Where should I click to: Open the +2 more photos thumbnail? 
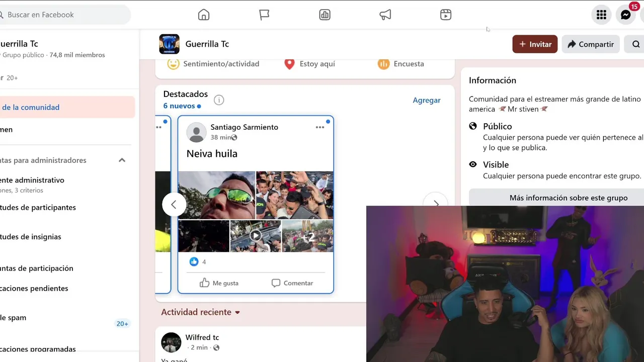tap(307, 236)
